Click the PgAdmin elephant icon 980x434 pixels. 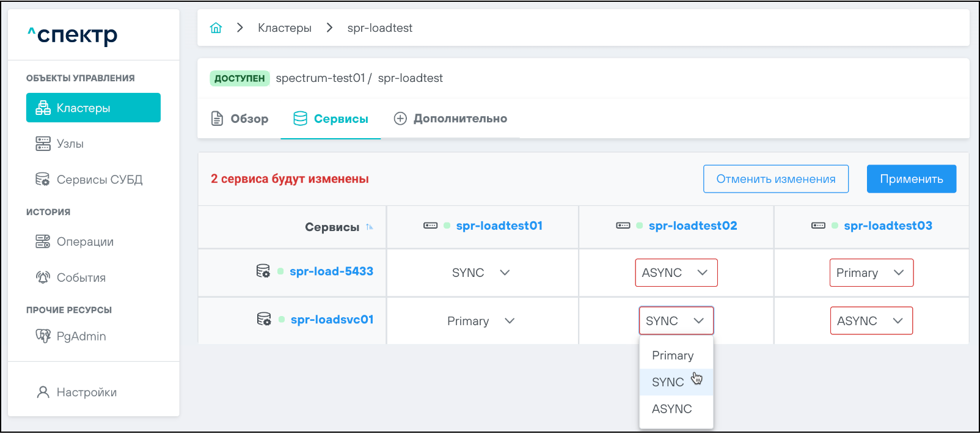43,336
